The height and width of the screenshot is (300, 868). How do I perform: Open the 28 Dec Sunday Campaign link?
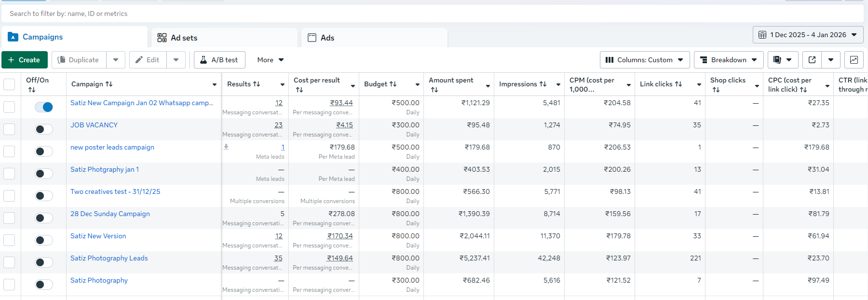click(x=110, y=214)
